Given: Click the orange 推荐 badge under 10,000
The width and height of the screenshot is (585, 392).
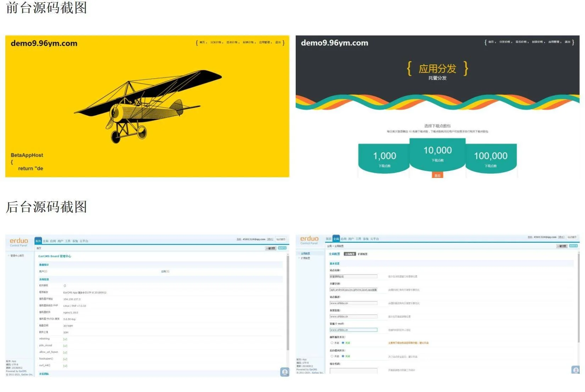Looking at the screenshot, I should tap(437, 175).
